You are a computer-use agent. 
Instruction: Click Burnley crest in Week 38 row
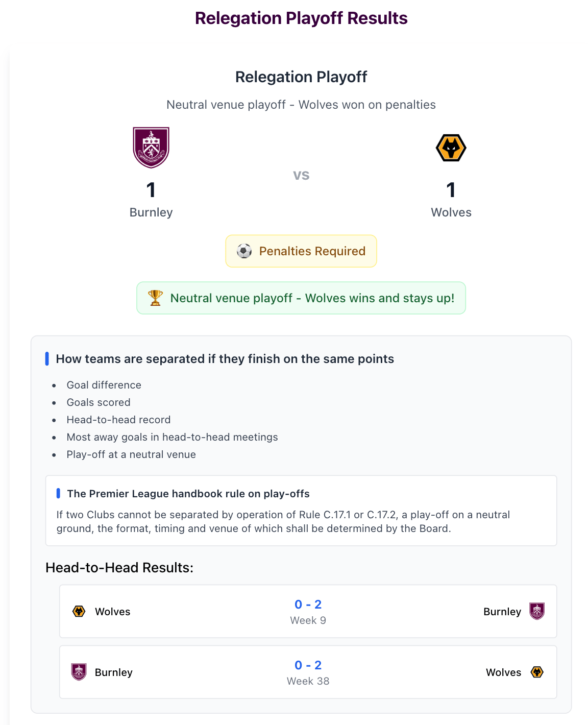pyautogui.click(x=79, y=672)
